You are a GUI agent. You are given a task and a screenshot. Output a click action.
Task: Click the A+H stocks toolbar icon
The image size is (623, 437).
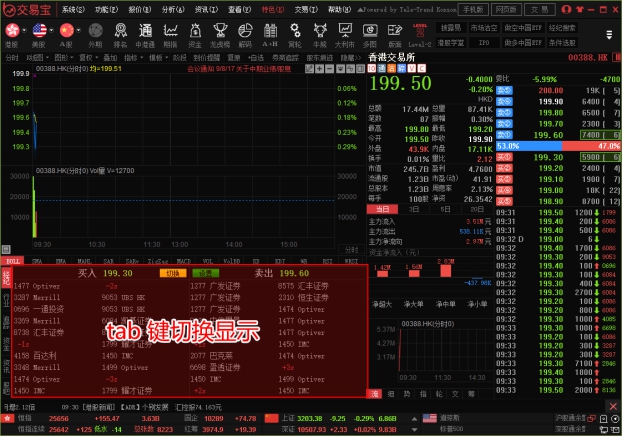268,33
